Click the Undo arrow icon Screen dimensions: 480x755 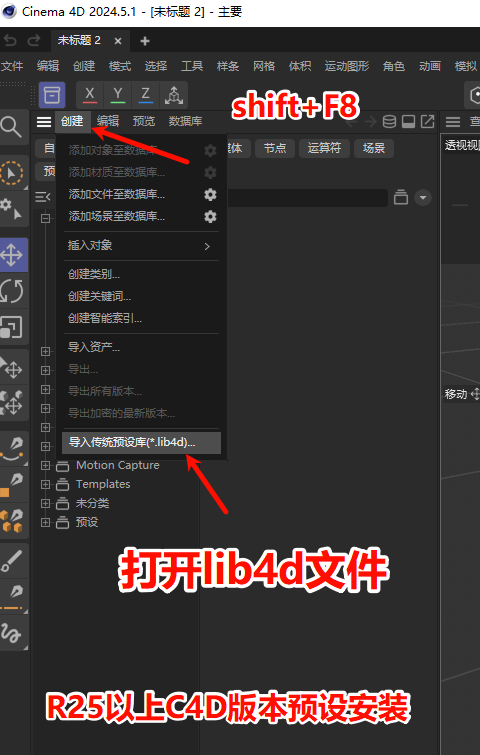coord(11,41)
